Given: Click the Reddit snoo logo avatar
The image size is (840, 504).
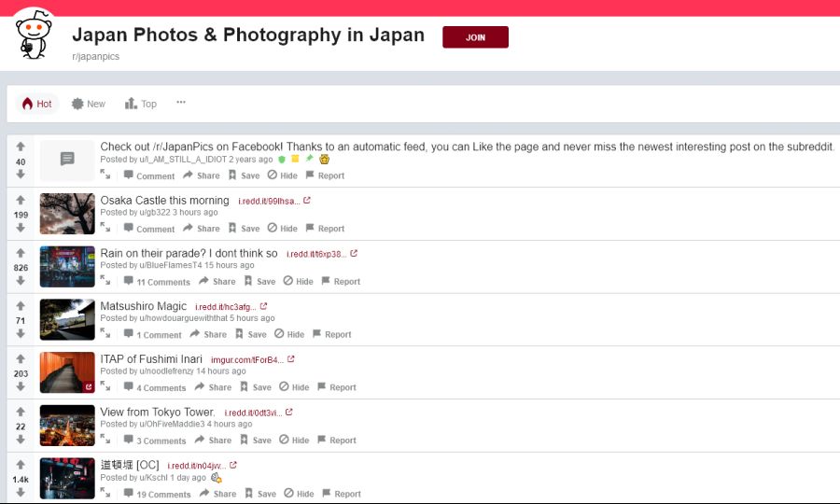Looking at the screenshot, I should click(x=34, y=37).
